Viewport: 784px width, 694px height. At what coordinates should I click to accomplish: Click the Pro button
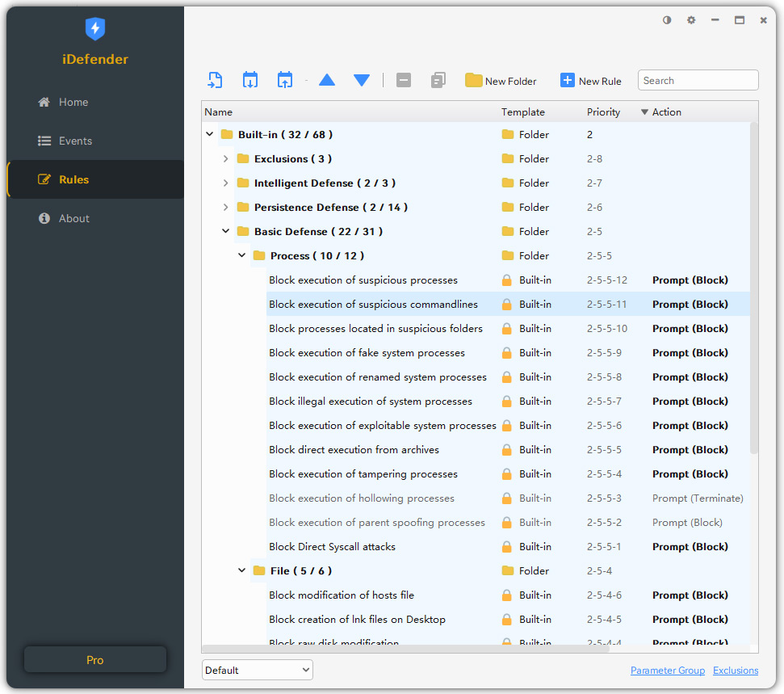(x=95, y=660)
